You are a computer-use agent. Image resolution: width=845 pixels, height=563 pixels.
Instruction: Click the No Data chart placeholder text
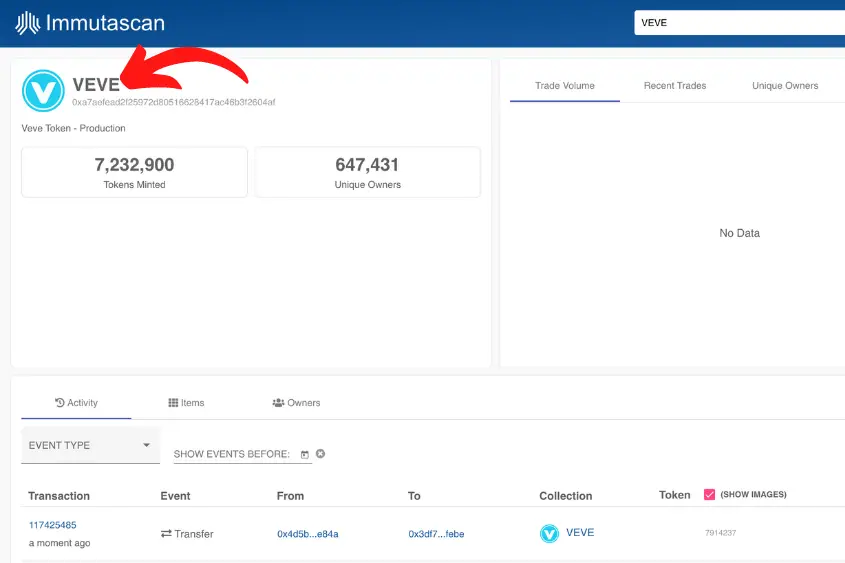point(739,233)
